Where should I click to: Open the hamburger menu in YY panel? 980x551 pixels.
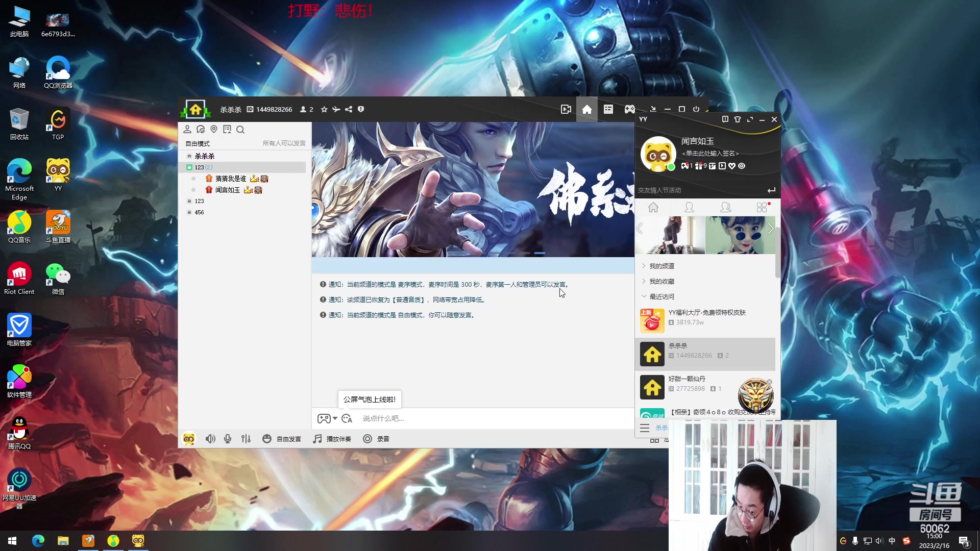645,428
